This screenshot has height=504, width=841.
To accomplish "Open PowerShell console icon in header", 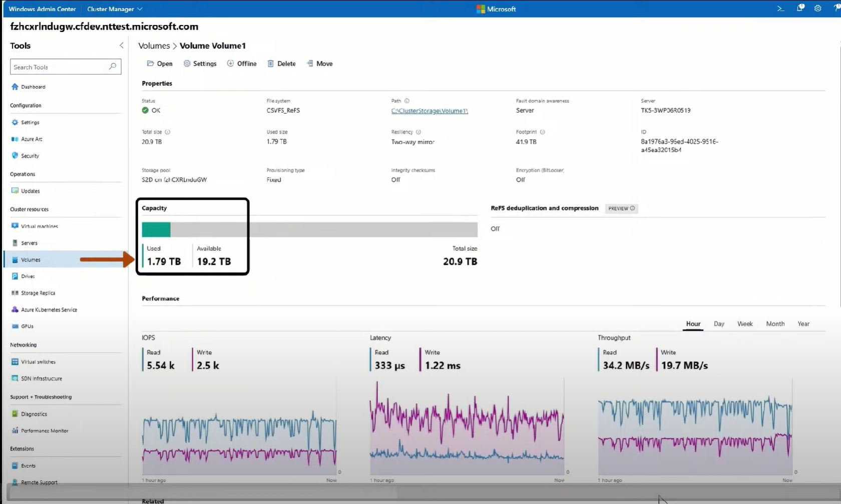I will (x=780, y=9).
